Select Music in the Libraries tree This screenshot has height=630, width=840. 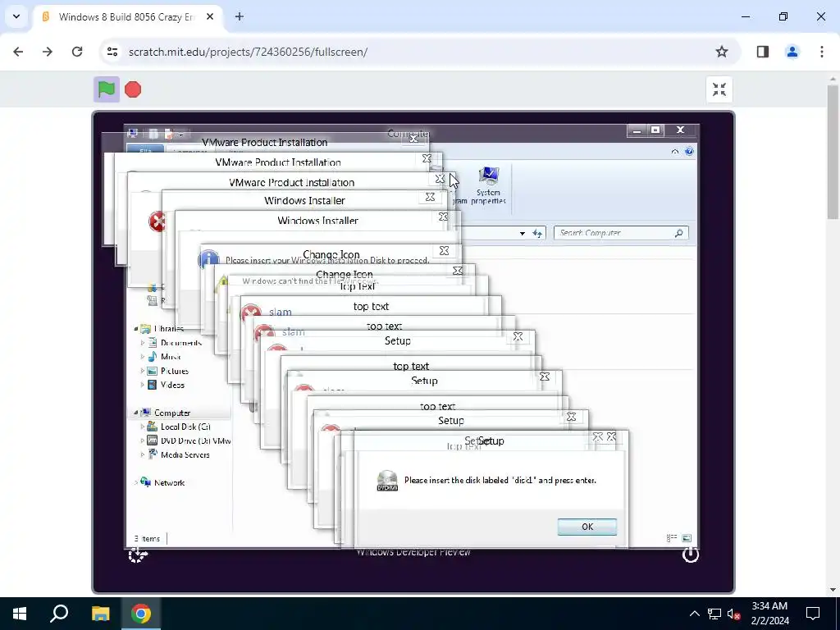pyautogui.click(x=165, y=357)
